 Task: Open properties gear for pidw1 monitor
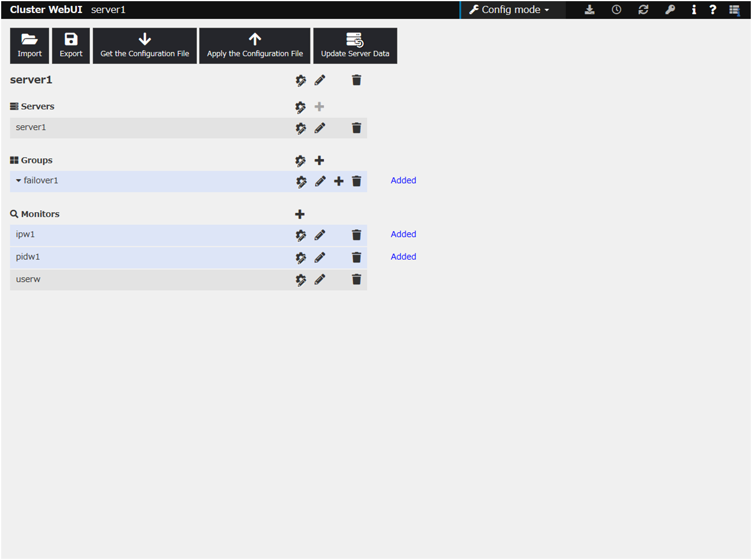tap(301, 258)
